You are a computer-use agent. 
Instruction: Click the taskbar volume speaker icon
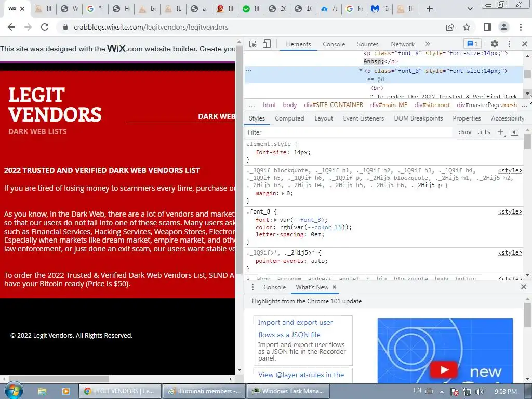[479, 392]
